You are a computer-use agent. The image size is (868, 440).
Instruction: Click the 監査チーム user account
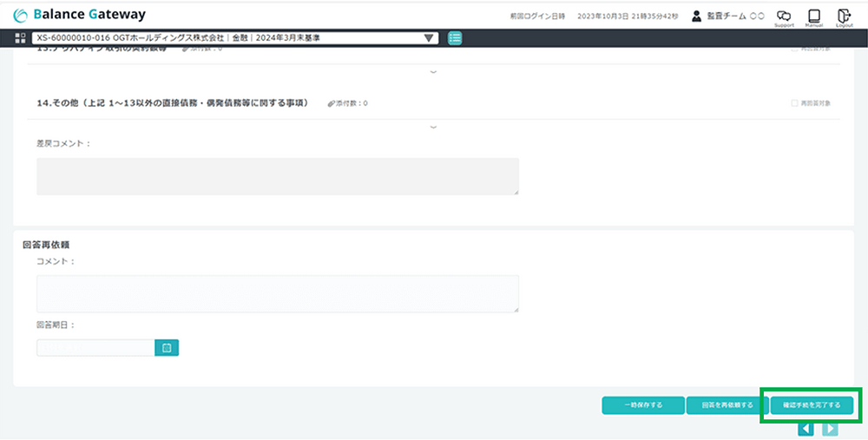point(727,16)
